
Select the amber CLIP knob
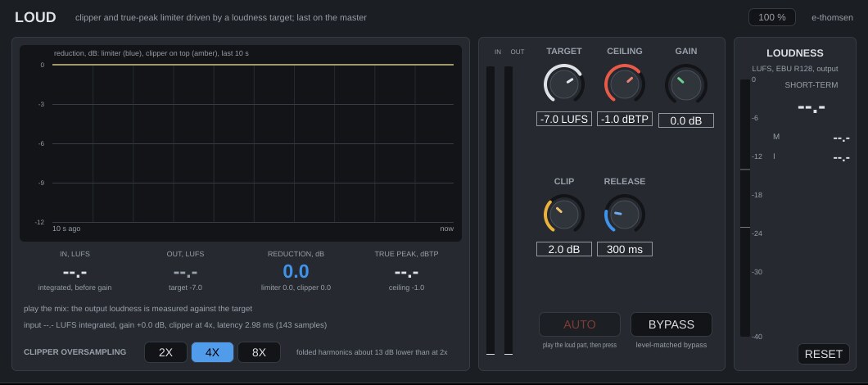[x=564, y=214]
